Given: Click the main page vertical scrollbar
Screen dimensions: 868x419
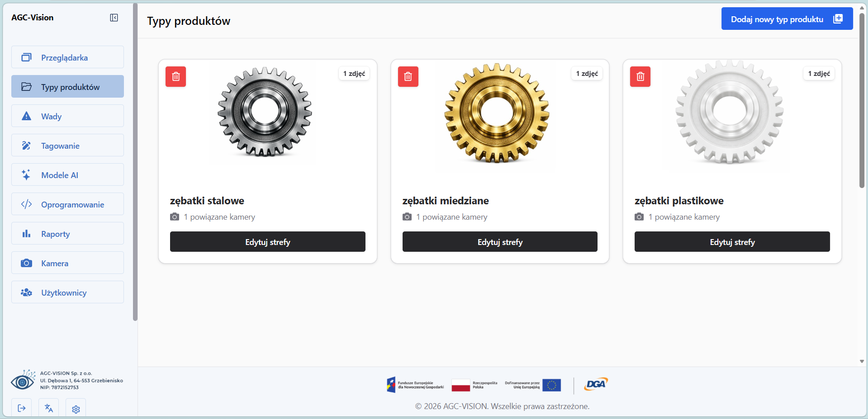Looking at the screenshot, I should point(862,99).
